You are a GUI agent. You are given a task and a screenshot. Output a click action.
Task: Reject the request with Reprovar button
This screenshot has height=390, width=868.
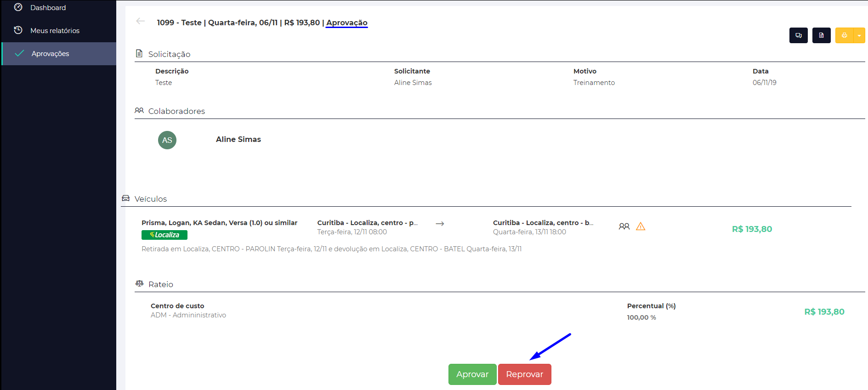(524, 374)
